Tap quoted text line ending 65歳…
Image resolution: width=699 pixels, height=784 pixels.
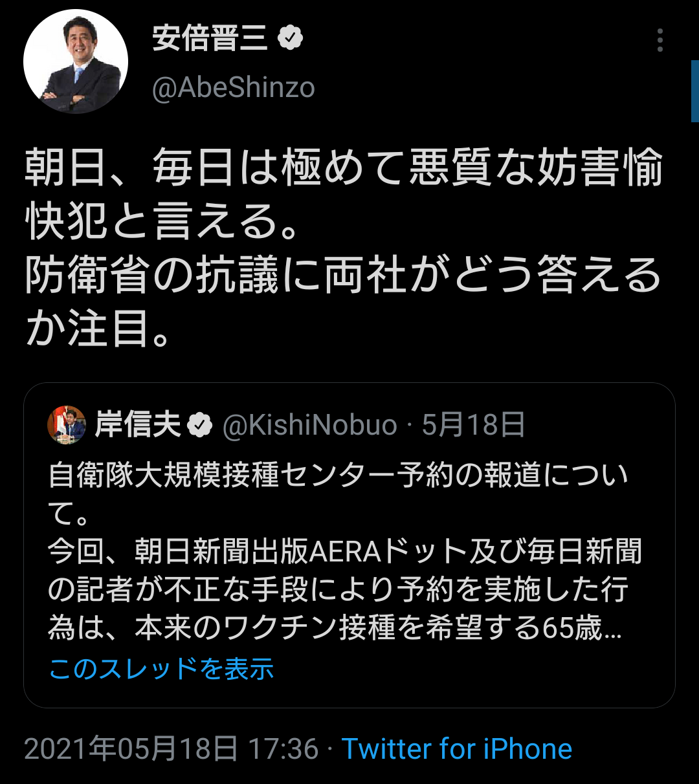(335, 628)
